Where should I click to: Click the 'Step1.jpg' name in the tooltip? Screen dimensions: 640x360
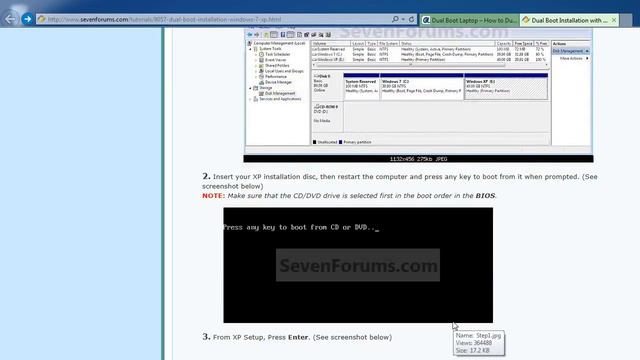488,336
